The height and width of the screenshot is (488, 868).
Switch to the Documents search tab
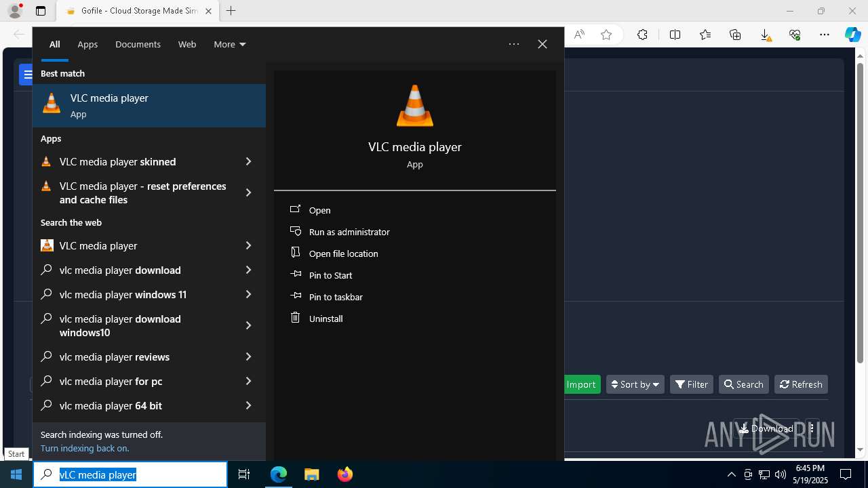point(138,44)
